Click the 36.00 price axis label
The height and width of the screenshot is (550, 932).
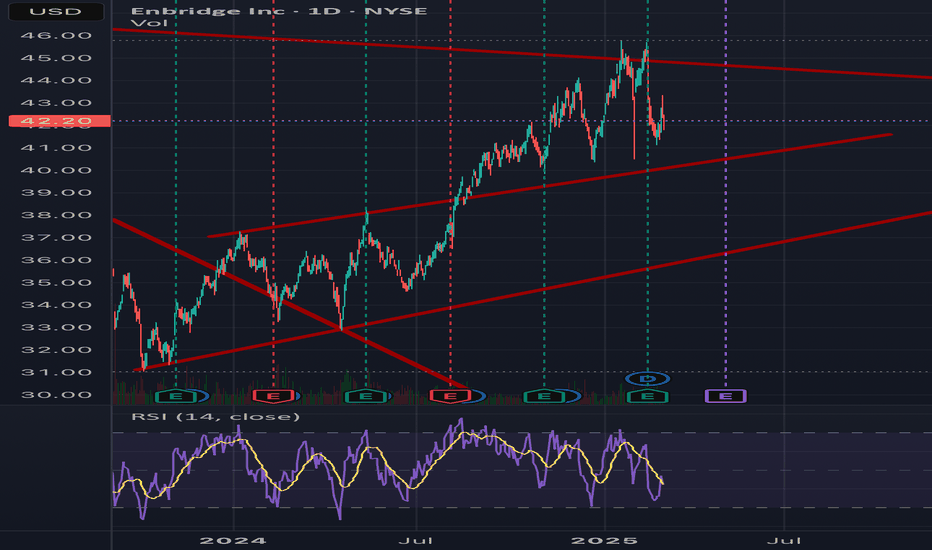[x=56, y=260]
